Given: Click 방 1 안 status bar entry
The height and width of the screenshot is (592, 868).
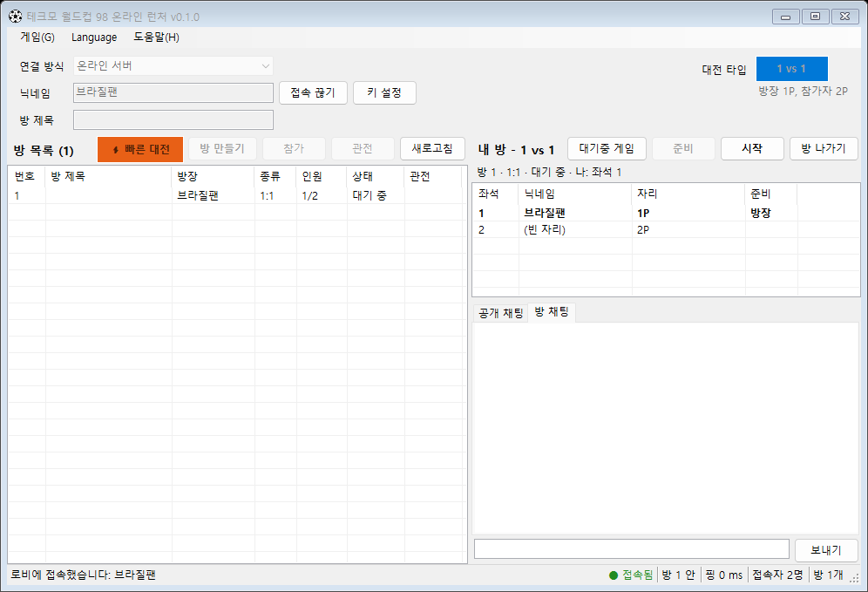Looking at the screenshot, I should click(678, 575).
